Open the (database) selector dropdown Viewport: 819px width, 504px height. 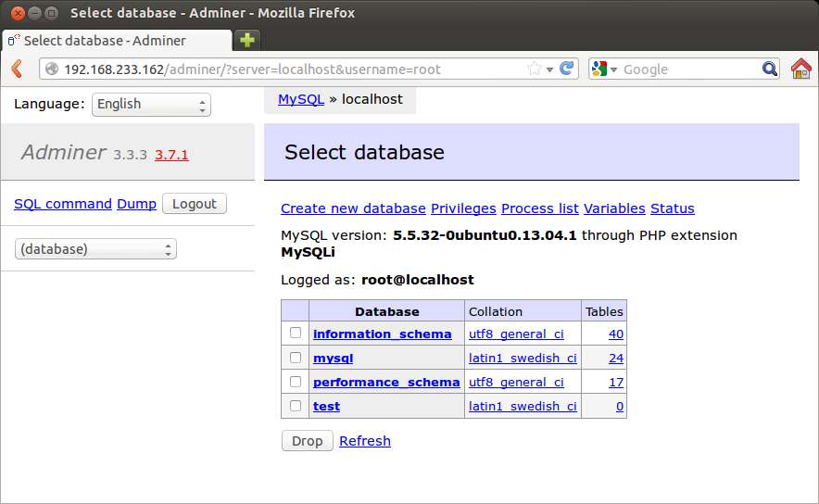point(95,249)
